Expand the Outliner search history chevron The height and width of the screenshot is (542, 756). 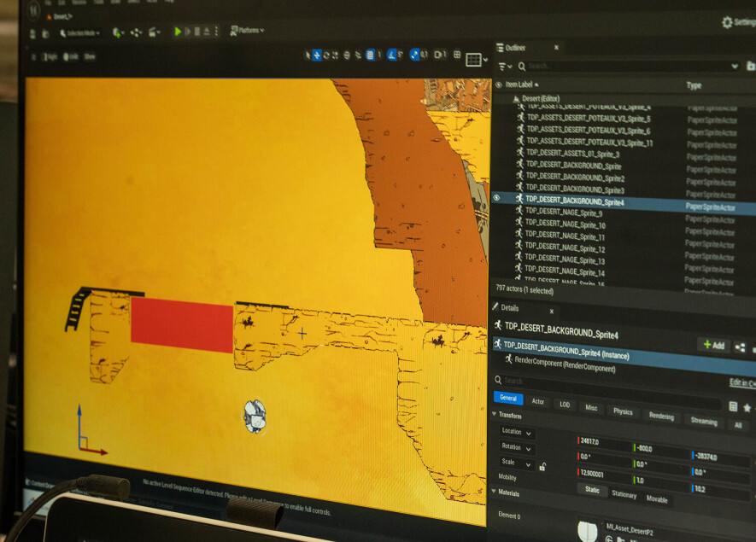pos(735,66)
